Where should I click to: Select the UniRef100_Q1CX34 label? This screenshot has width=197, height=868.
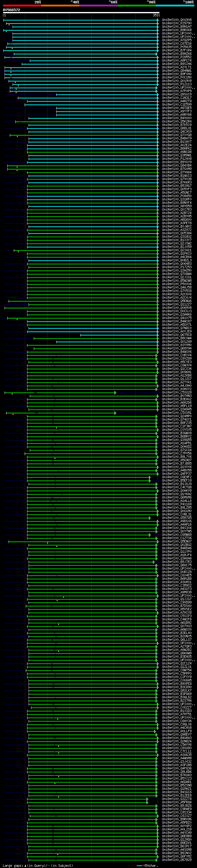(176, 369)
